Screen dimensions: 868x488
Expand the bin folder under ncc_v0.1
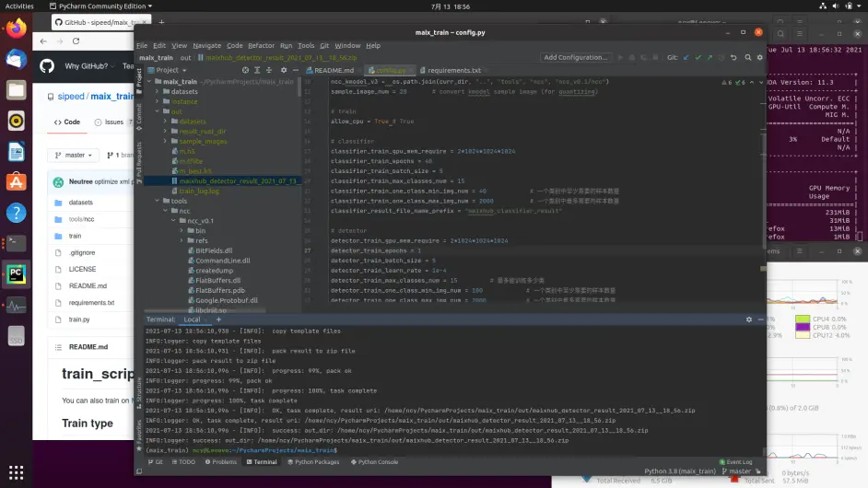[182, 231]
